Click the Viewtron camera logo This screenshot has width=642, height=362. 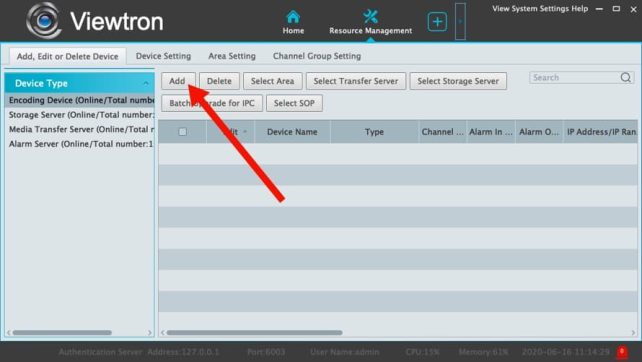[x=44, y=20]
